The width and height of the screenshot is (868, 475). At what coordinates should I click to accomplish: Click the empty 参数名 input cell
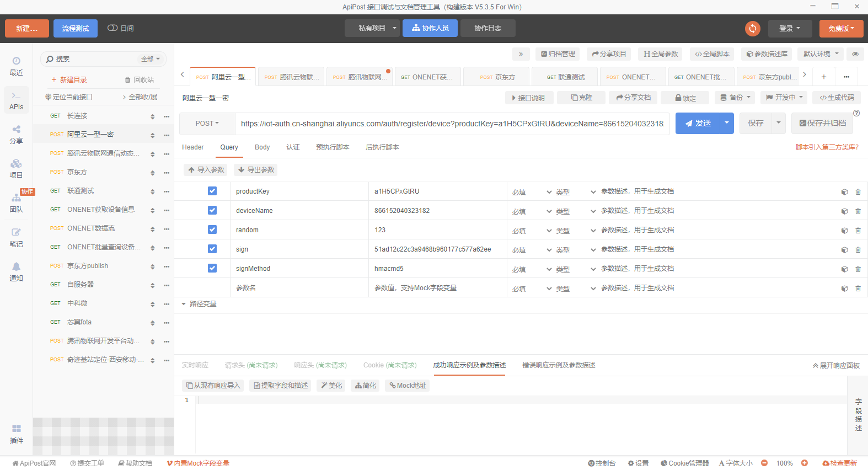[x=299, y=288]
